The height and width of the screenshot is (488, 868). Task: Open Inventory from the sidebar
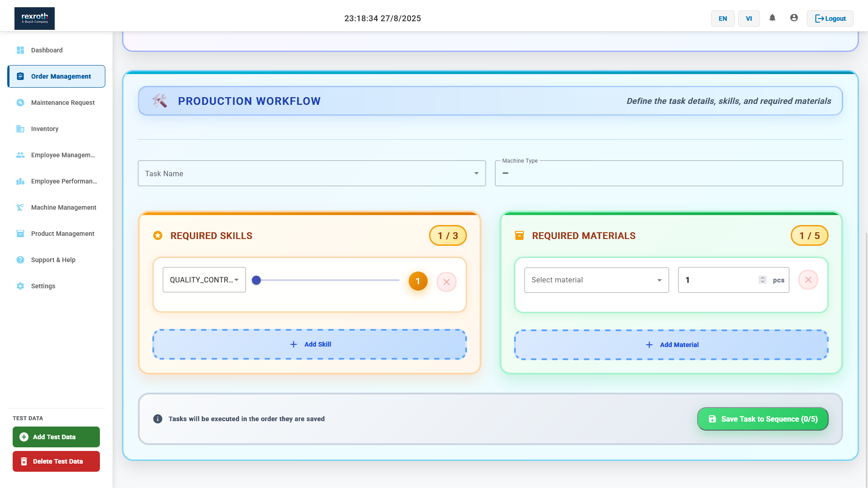coord(44,129)
